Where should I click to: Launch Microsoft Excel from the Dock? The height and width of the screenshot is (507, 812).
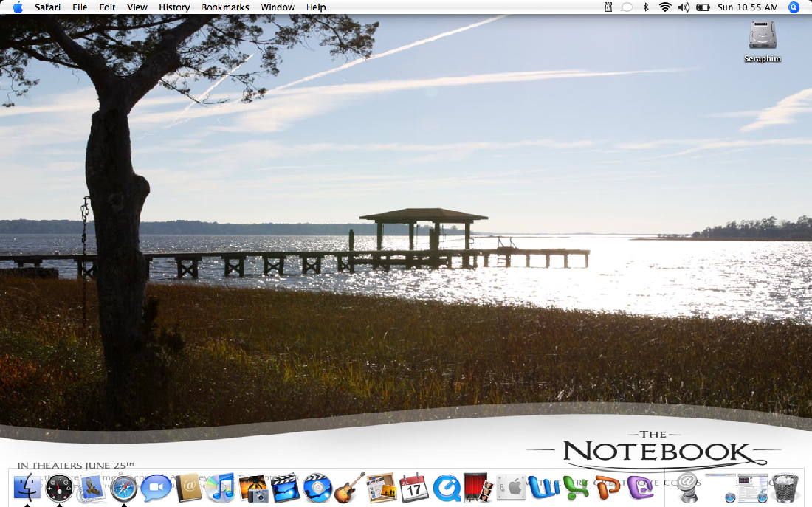pos(577,488)
